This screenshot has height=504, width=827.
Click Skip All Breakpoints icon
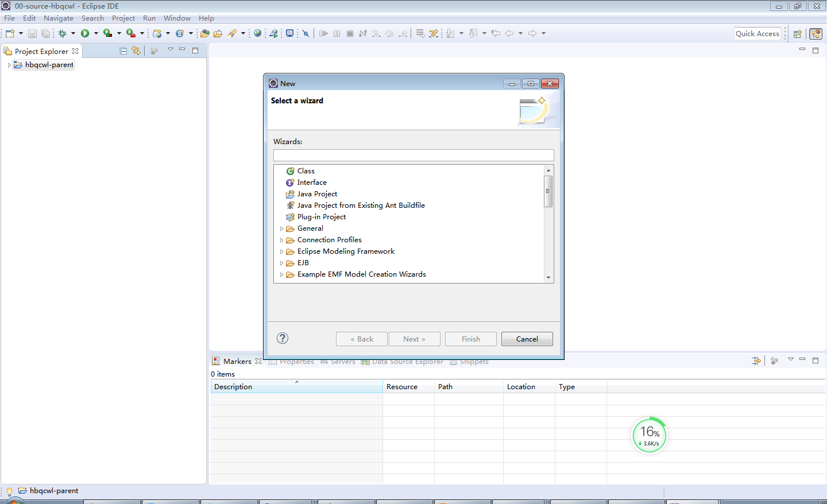click(306, 33)
